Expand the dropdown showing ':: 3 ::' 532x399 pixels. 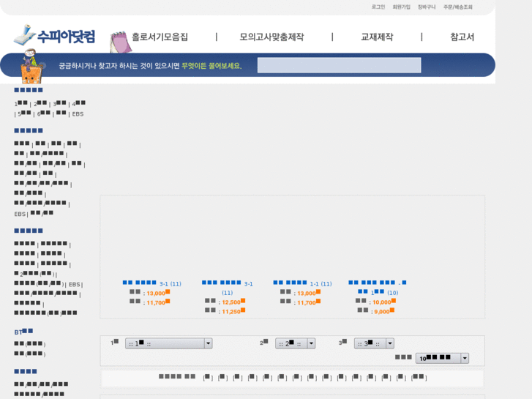coord(374,343)
